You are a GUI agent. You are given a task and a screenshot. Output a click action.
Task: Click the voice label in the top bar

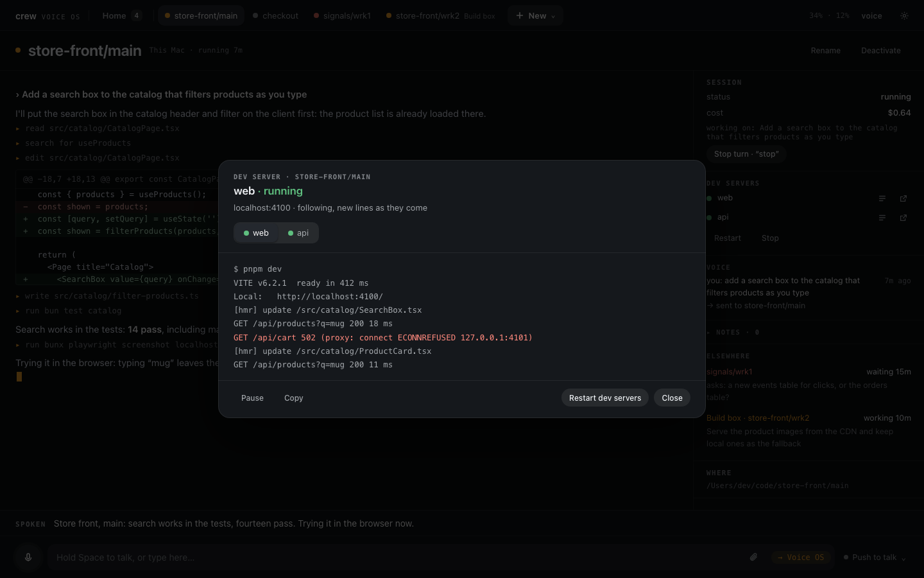[871, 15]
